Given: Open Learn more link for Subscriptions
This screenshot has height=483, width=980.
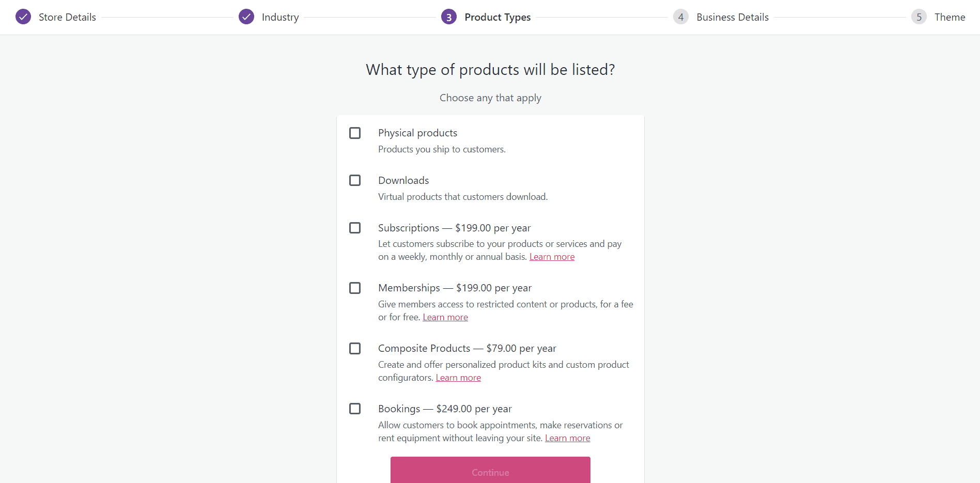Looking at the screenshot, I should click(x=552, y=257).
